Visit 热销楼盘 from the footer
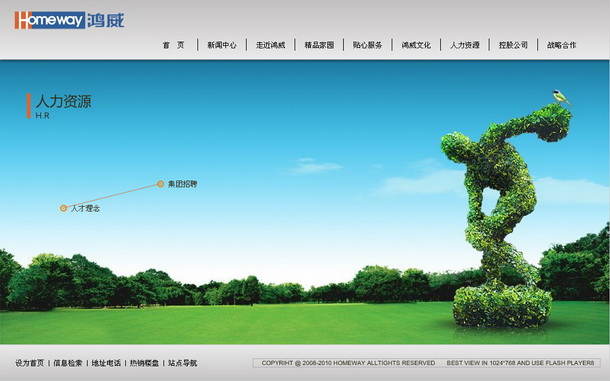 tap(144, 363)
